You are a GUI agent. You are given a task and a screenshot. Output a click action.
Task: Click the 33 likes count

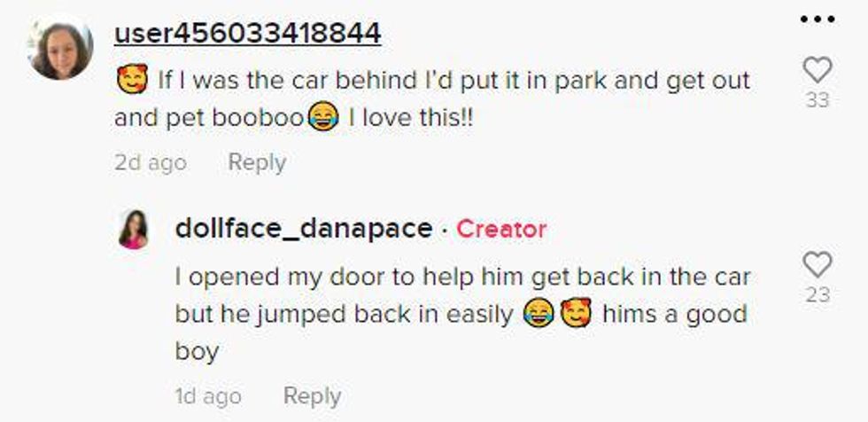click(817, 99)
